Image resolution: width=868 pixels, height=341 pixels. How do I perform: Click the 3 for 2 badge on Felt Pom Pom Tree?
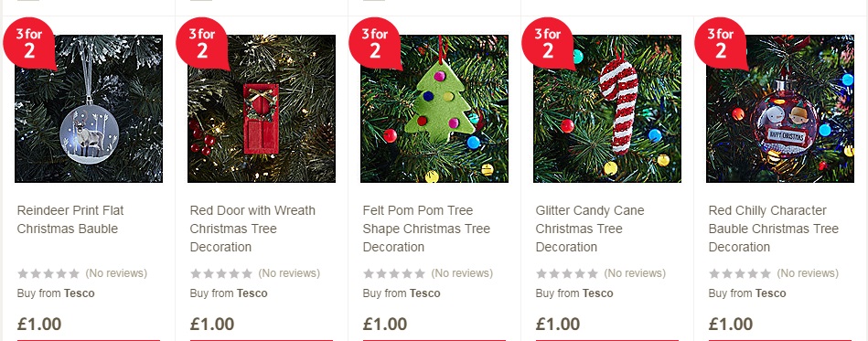click(x=375, y=43)
